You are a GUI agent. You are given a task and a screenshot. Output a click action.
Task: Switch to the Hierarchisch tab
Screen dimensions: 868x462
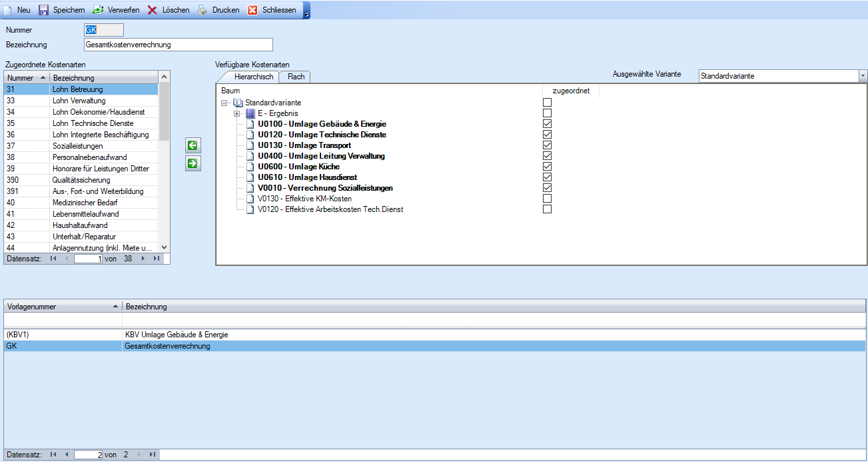click(x=254, y=77)
